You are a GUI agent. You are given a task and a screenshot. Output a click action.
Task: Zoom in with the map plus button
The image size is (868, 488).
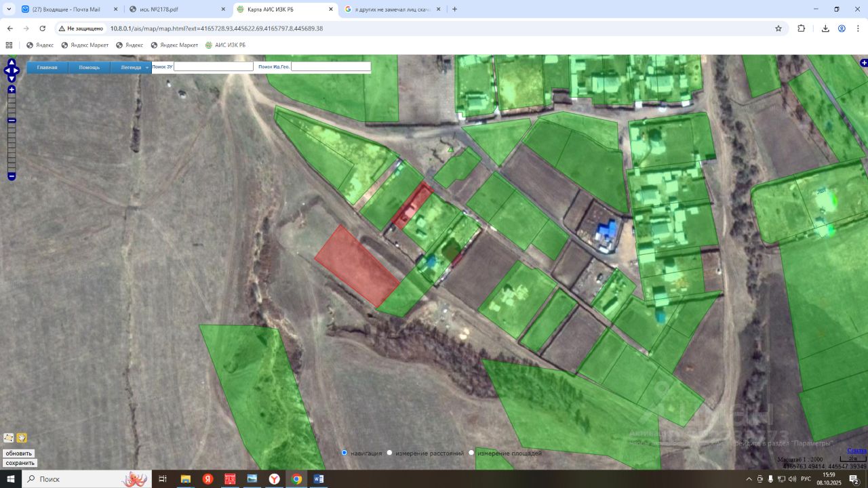coord(12,89)
